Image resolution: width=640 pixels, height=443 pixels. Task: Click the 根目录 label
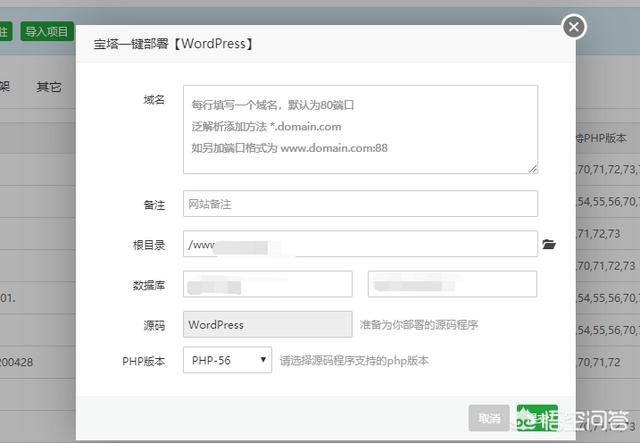coord(149,245)
